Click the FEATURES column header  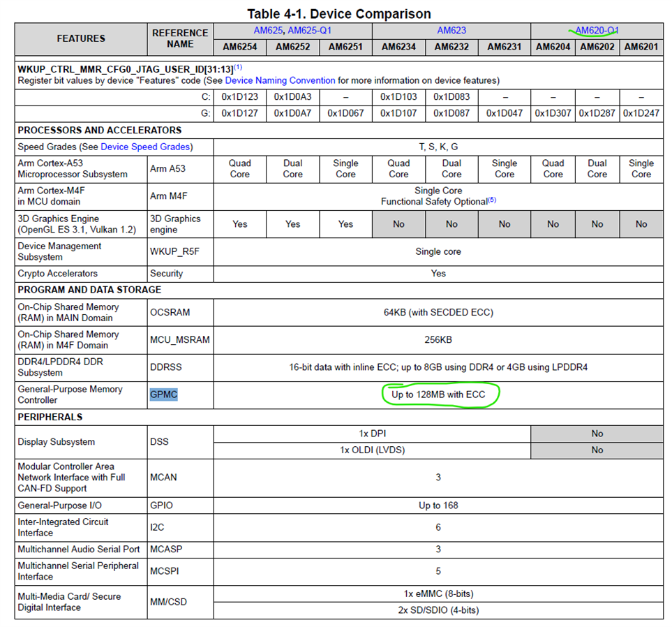(x=81, y=38)
